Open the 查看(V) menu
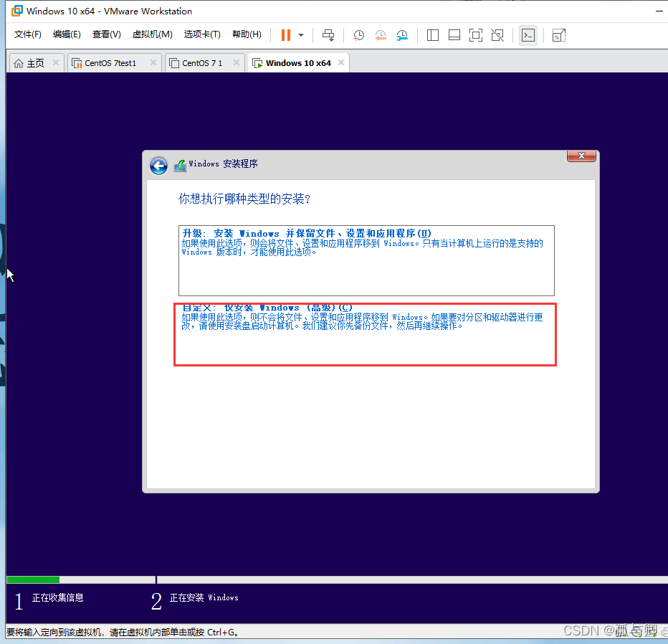 tap(107, 34)
